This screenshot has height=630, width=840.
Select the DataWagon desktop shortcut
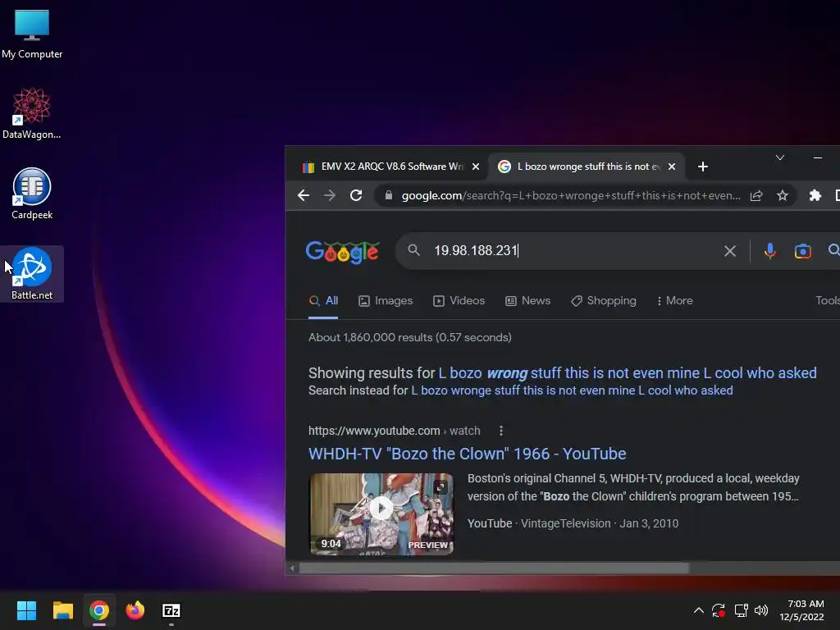tap(32, 113)
